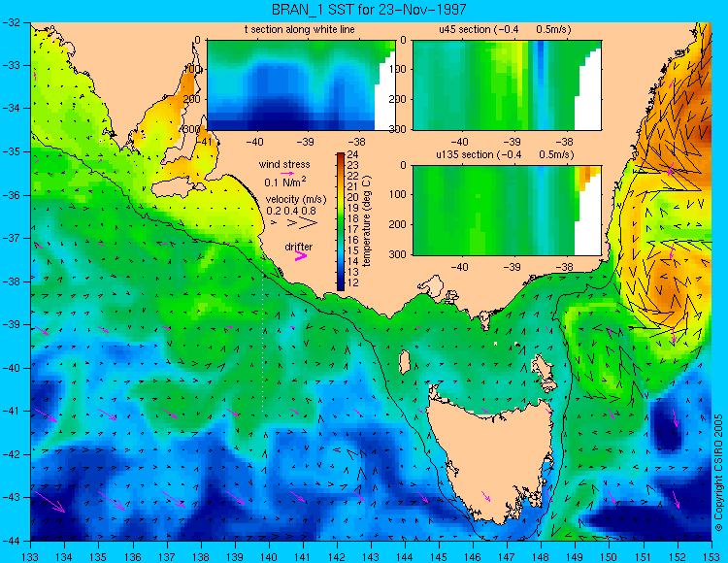Viewport: 728px width, 563px height.
Task: Select the '0.2 0.4 0.8' velocity scale values
Action: [x=291, y=211]
